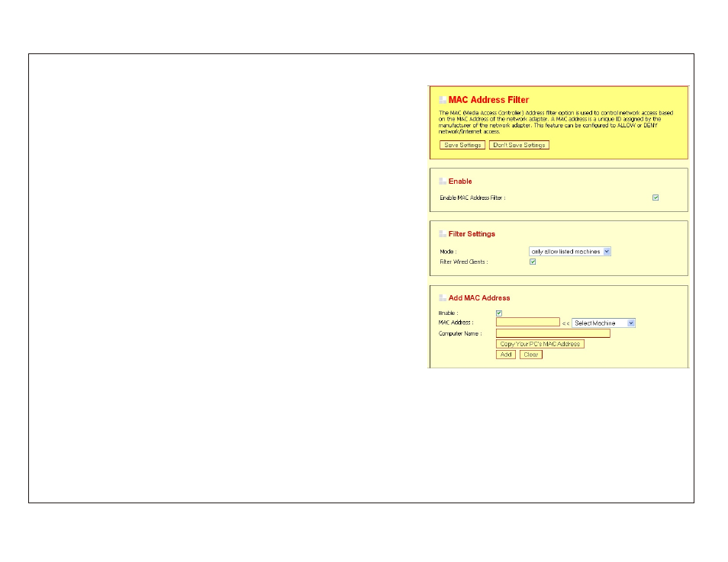This screenshot has width=728, height=562.
Task: Click the icon beside Enable heading
Action: [443, 181]
